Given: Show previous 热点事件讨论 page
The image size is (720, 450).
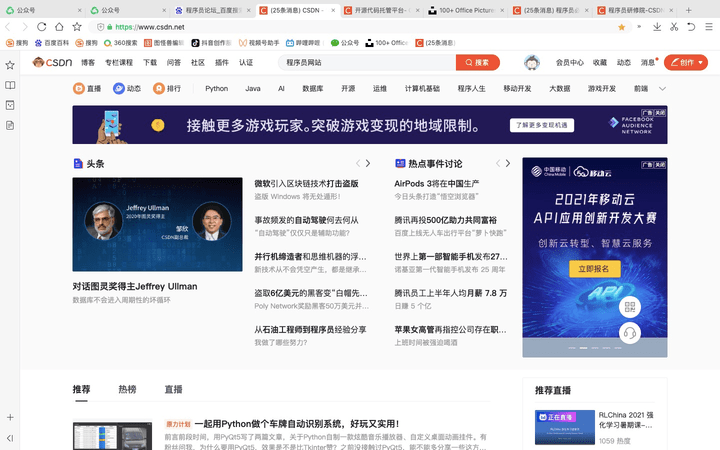Looking at the screenshot, I should click(498, 163).
